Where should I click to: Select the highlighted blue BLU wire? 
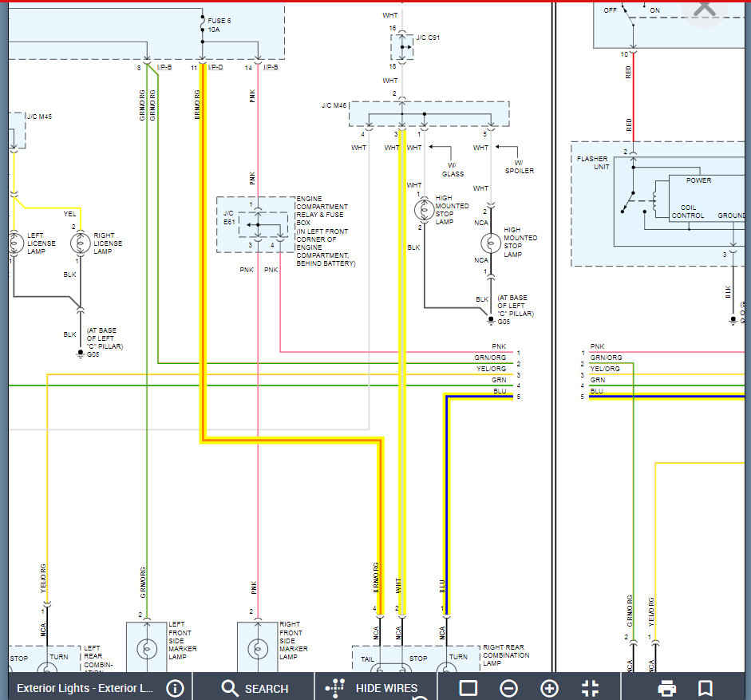[445, 495]
